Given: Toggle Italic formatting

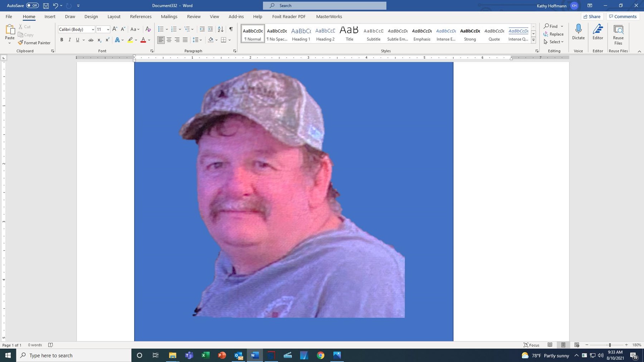Looking at the screenshot, I should (x=69, y=40).
